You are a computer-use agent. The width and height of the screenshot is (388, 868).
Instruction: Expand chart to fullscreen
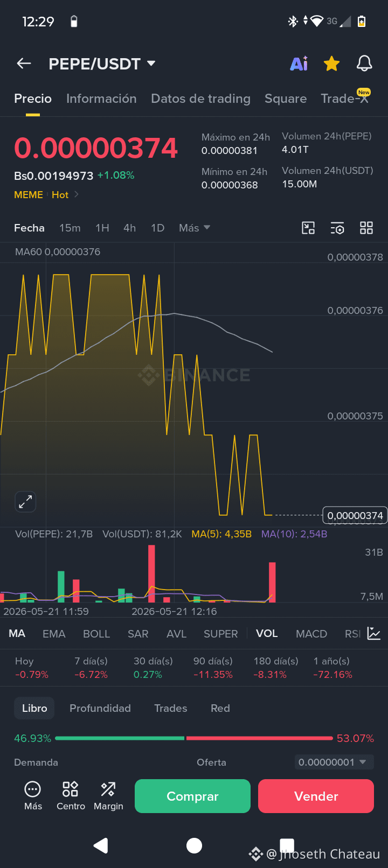click(25, 502)
